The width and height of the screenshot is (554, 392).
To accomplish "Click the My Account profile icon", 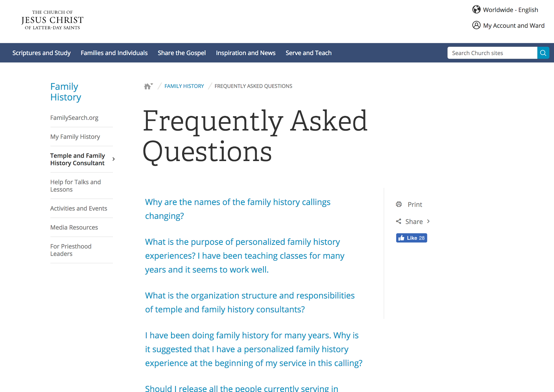I will (476, 25).
